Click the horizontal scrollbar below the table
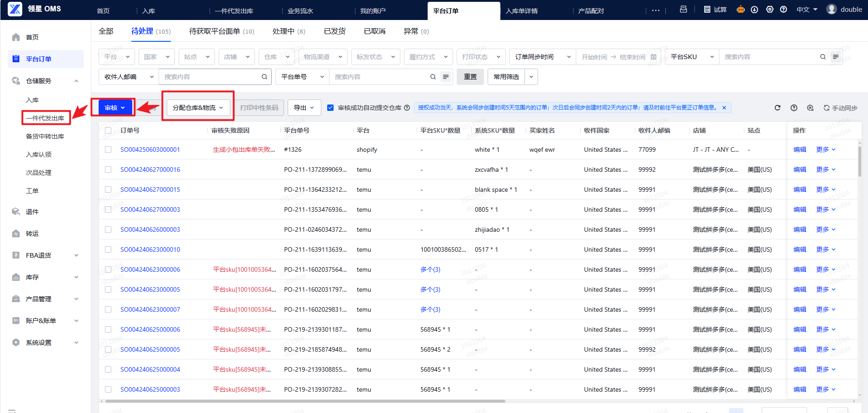Viewport: 868px width, 413px height. (304, 401)
